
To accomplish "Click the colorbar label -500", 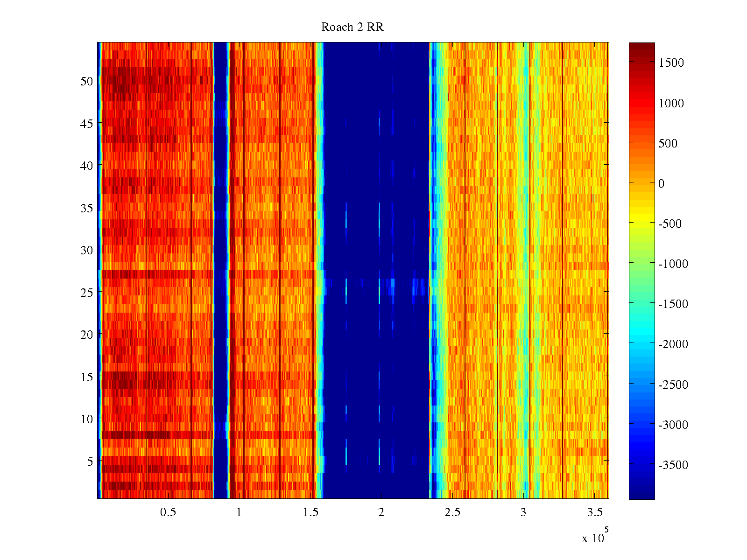I will click(670, 224).
